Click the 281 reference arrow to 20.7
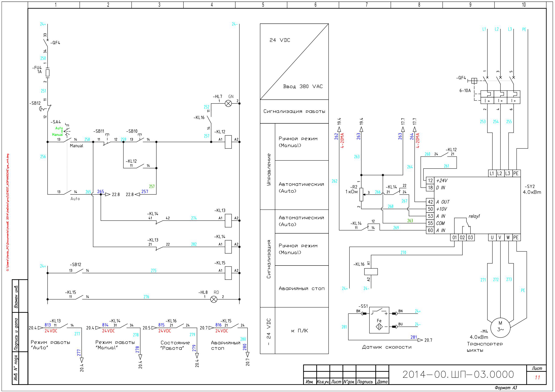Viewport: 555px width, 392px height. (420, 340)
